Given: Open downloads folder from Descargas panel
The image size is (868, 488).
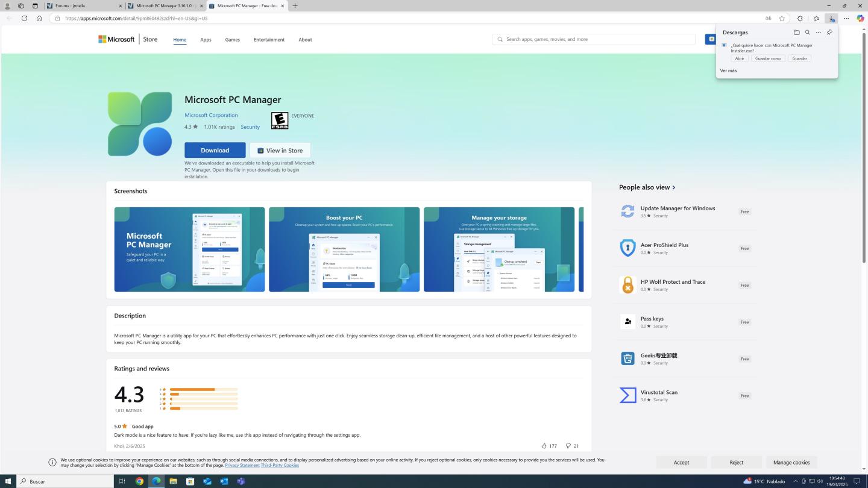Looking at the screenshot, I should point(796,33).
